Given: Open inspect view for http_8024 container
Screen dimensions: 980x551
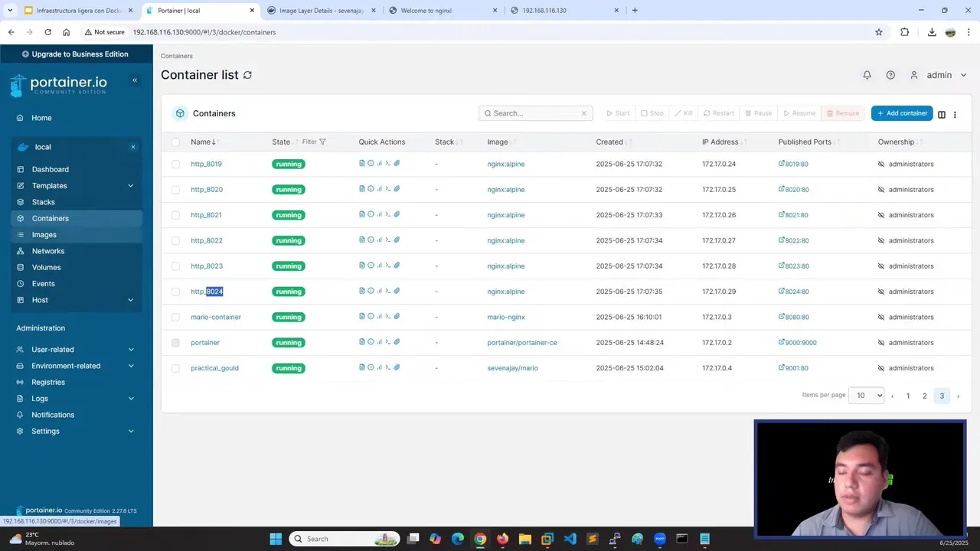Looking at the screenshot, I should [x=371, y=291].
